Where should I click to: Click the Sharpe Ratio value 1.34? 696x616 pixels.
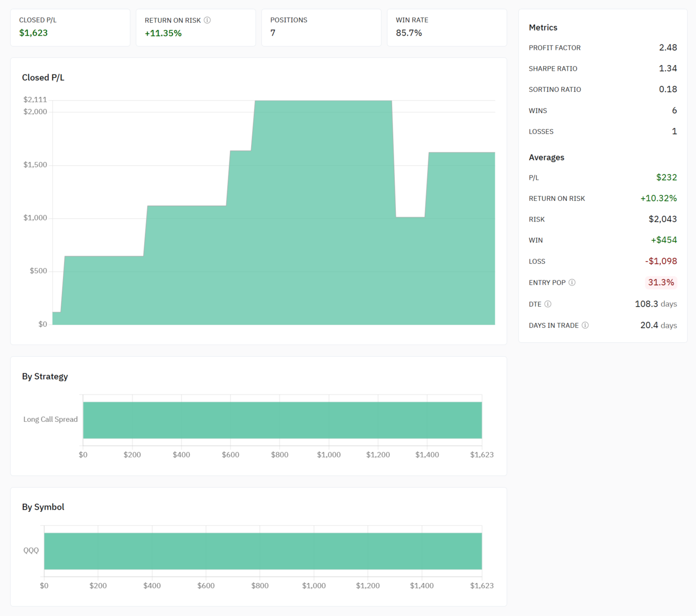point(668,68)
